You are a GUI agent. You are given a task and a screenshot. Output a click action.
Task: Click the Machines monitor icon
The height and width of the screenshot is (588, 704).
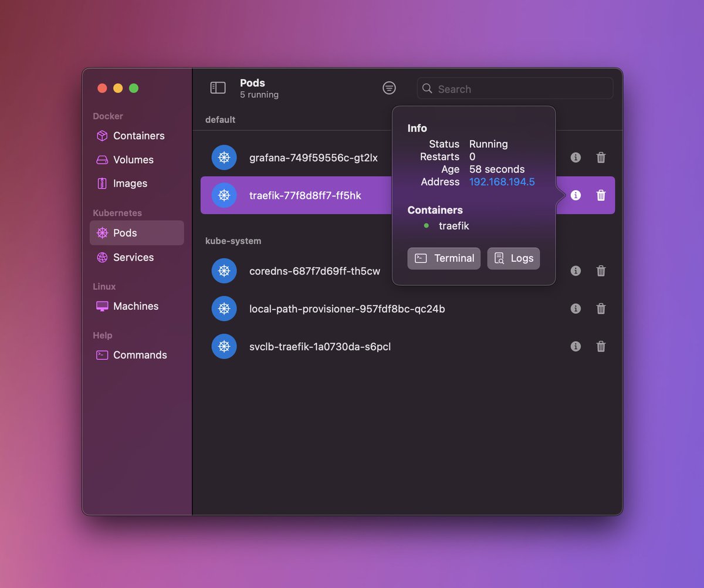click(102, 306)
